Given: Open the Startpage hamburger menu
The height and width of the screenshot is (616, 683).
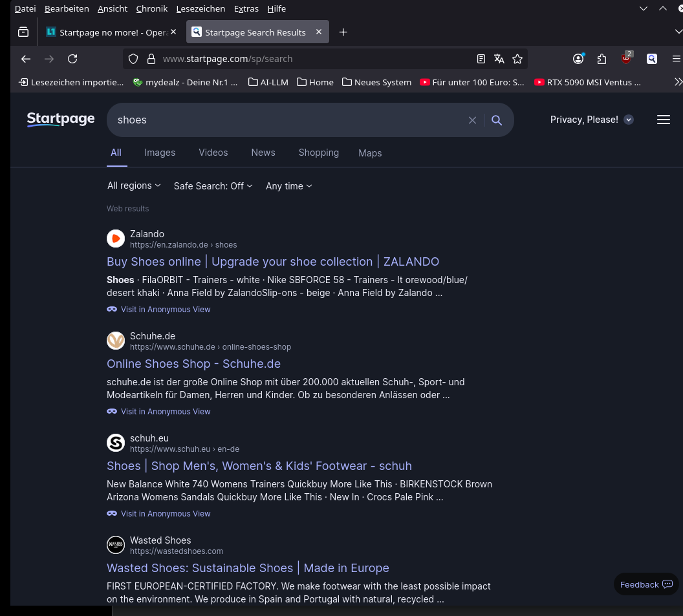Looking at the screenshot, I should coord(664,120).
